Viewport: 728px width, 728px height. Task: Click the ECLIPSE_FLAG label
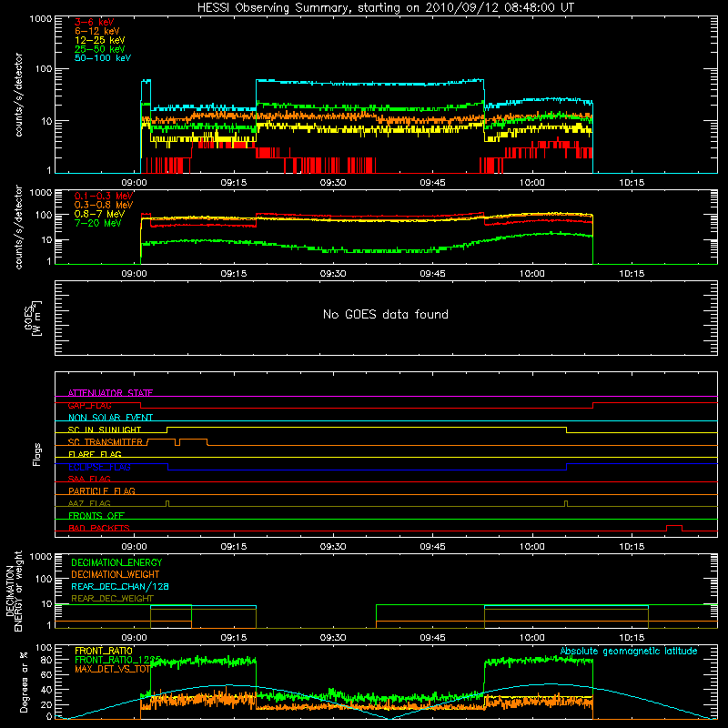(x=99, y=467)
